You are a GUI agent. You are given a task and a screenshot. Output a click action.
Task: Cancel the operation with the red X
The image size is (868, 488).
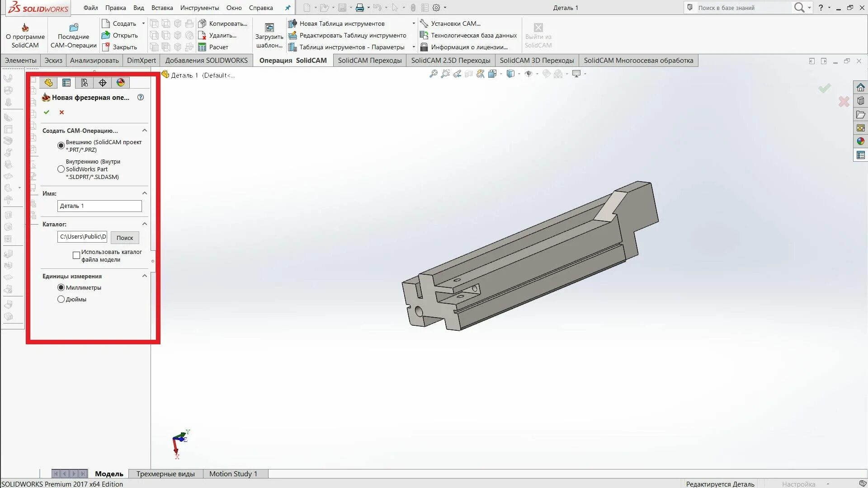[x=61, y=112]
